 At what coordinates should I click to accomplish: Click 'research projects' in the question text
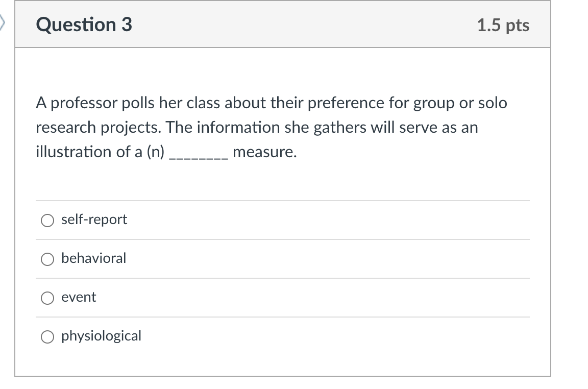coord(99,128)
